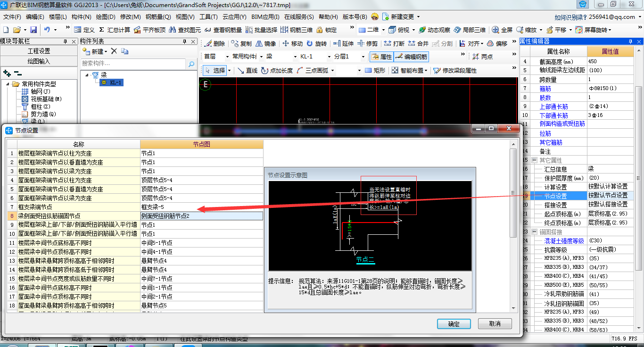Click the 搜索构件 search field

point(133,63)
